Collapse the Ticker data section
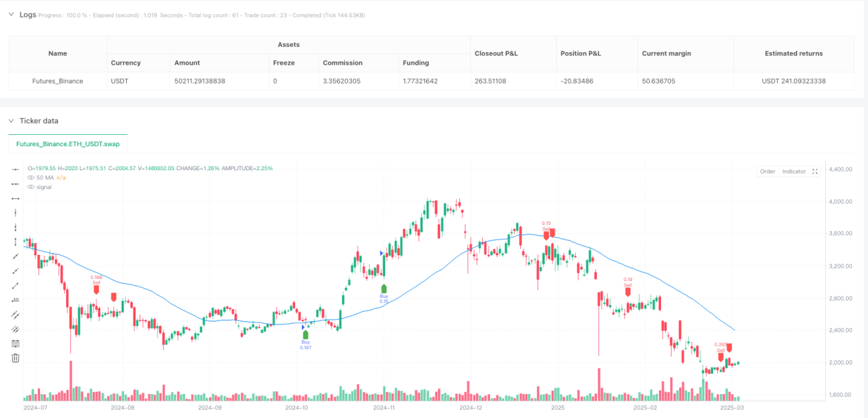The image size is (868, 418). [11, 121]
